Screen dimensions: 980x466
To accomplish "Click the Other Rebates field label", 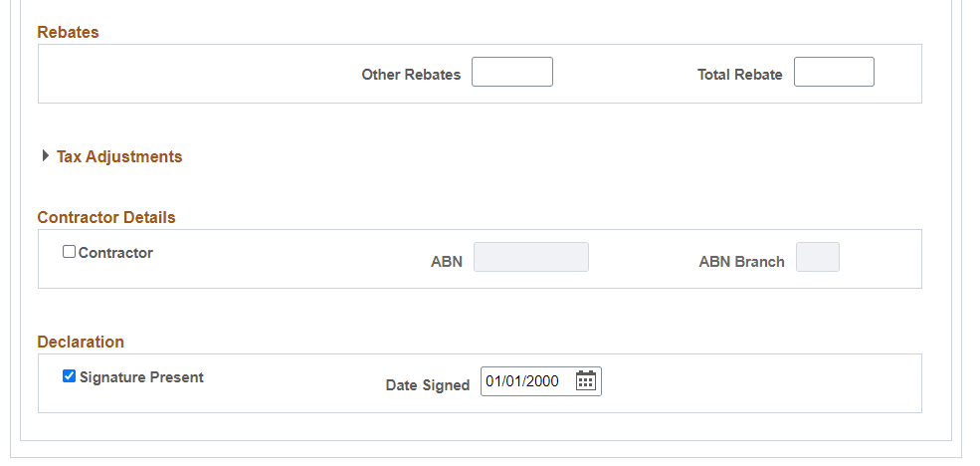I will pos(411,75).
